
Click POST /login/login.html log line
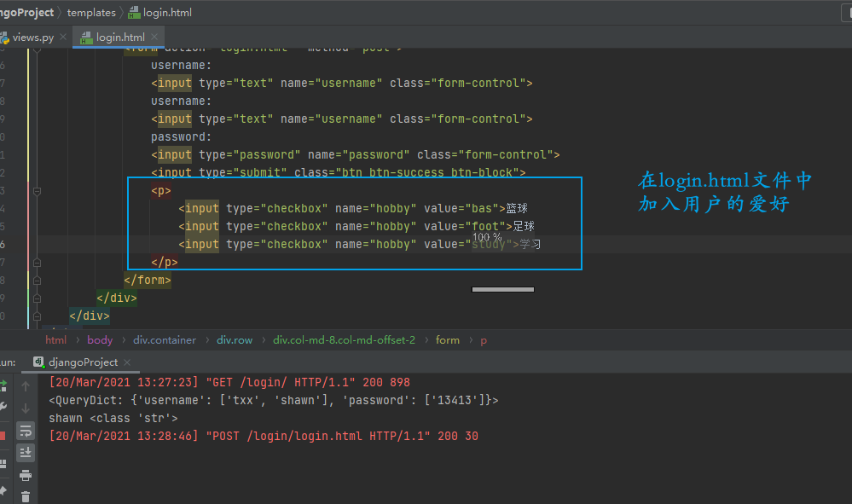coord(264,436)
